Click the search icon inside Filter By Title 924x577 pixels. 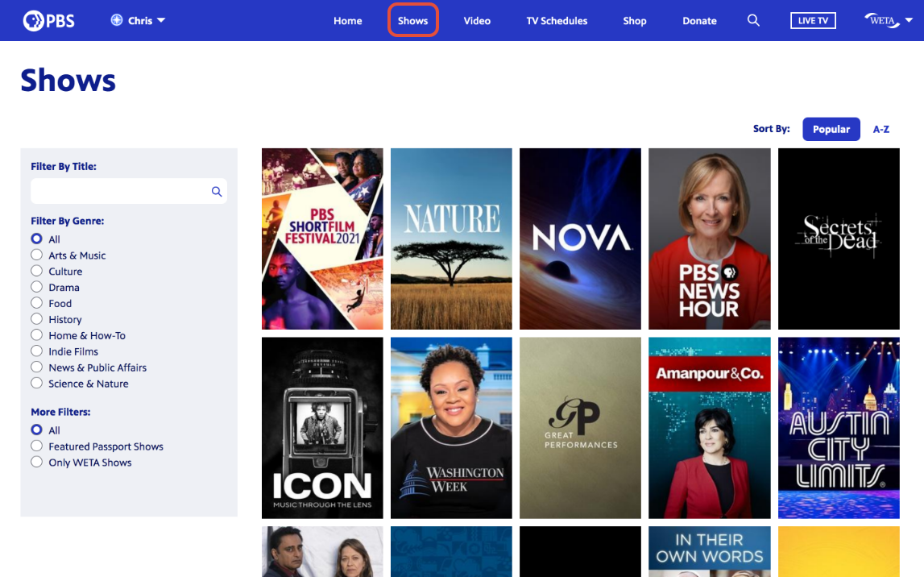pos(216,191)
